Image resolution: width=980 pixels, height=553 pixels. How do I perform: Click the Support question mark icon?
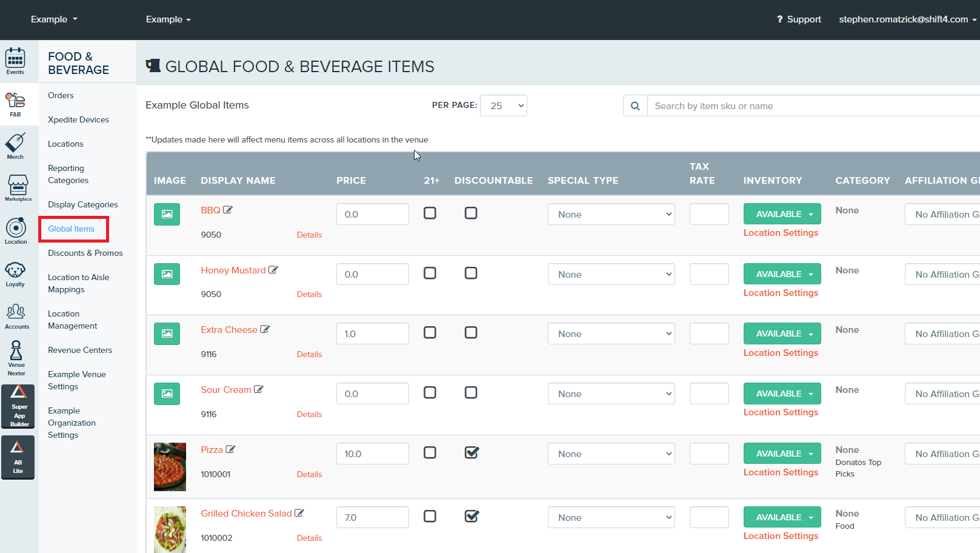tap(780, 19)
